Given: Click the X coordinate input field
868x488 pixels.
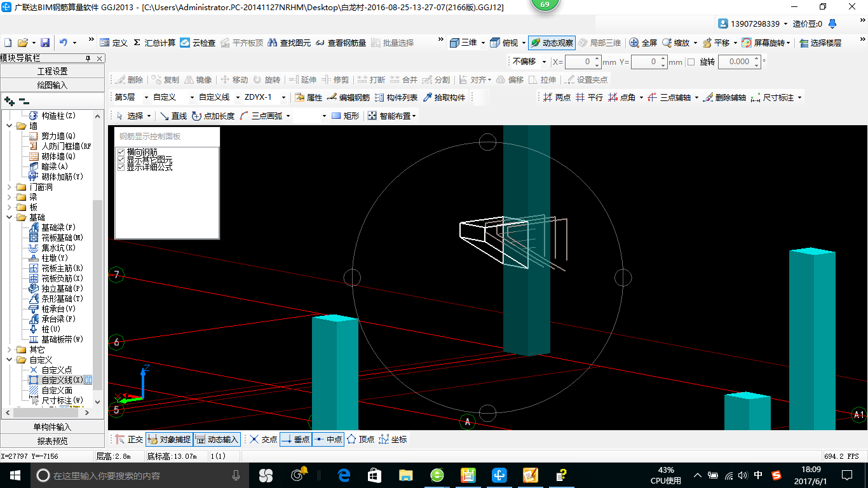Looking at the screenshot, I should click(x=580, y=62).
